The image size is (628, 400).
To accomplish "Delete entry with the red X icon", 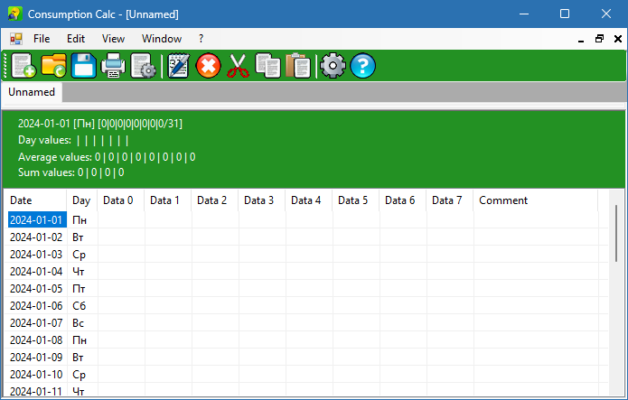I will [x=208, y=66].
